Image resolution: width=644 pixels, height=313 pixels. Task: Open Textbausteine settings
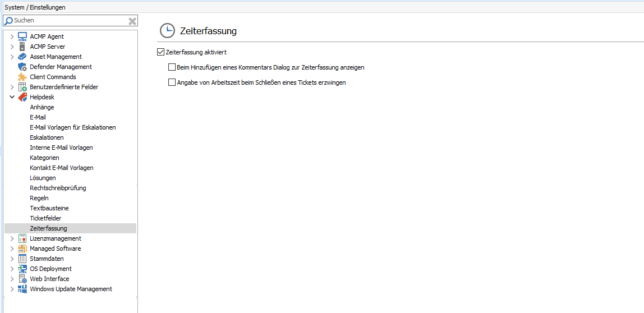click(x=49, y=208)
